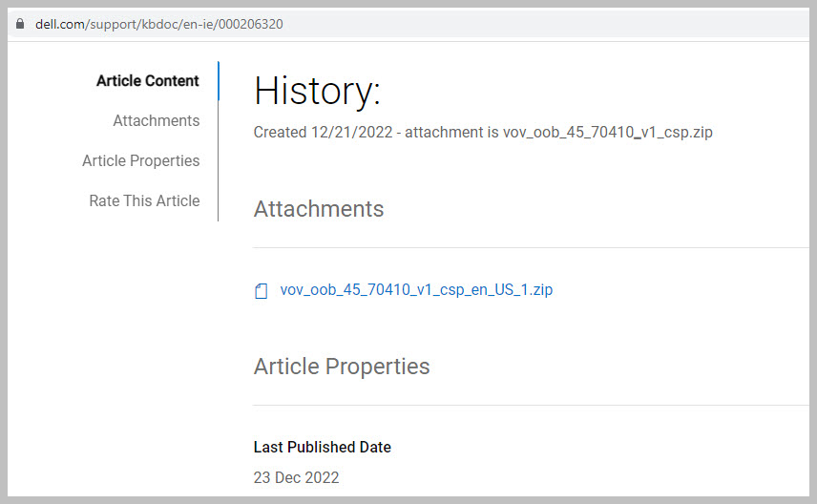
Task: Click the Attachments section heading in the article
Action: pos(319,209)
